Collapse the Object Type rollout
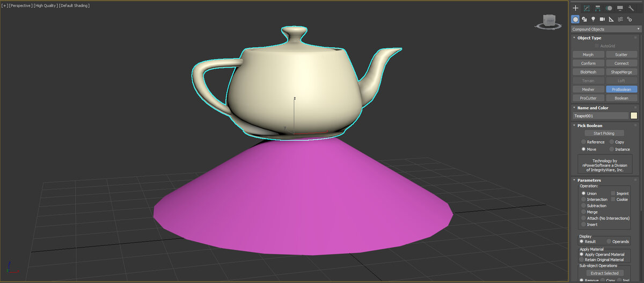644x283 pixels. click(589, 38)
